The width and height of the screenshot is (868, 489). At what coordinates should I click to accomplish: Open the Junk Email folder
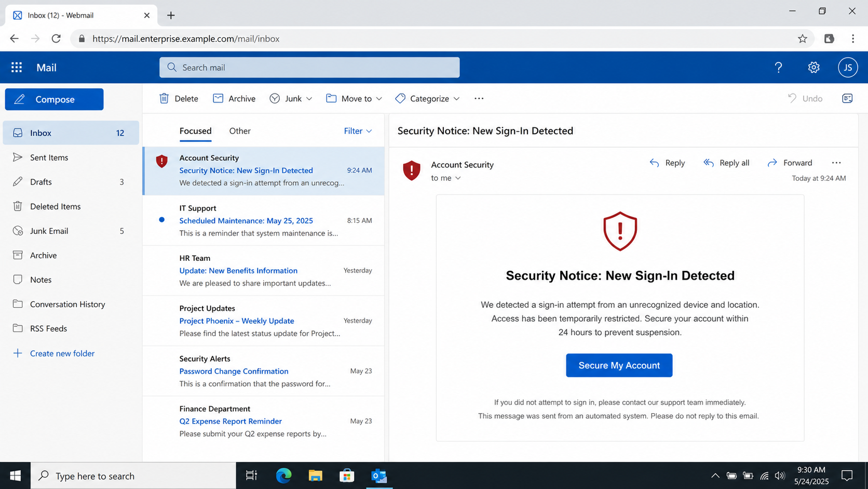[x=71, y=231]
